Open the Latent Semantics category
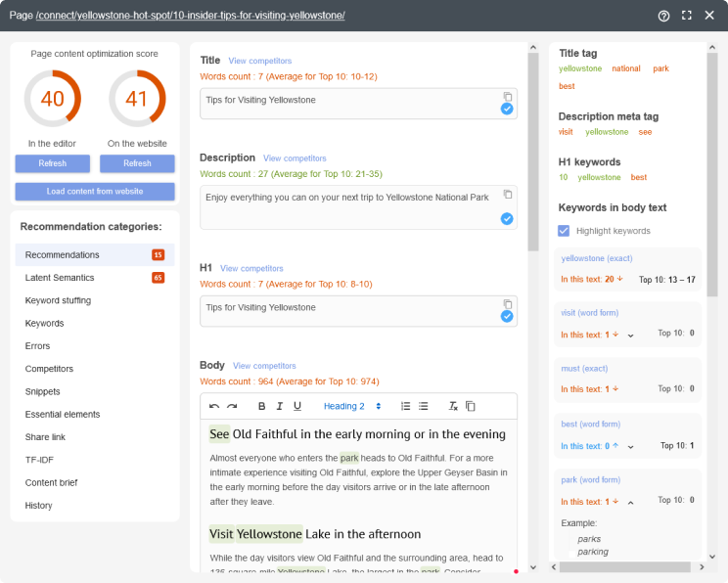This screenshot has height=583, width=728. click(x=60, y=278)
